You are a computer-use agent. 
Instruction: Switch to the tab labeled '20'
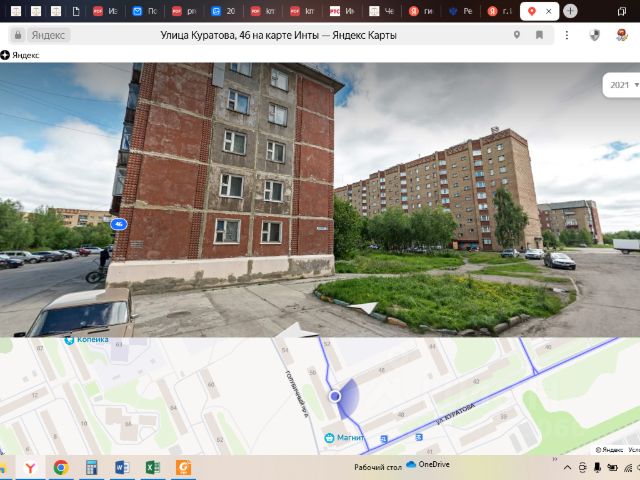pos(224,11)
